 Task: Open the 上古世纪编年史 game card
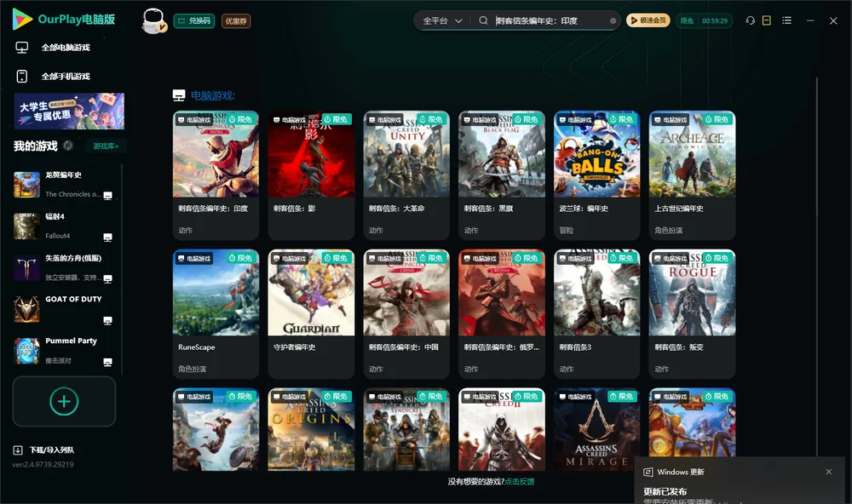(692, 175)
